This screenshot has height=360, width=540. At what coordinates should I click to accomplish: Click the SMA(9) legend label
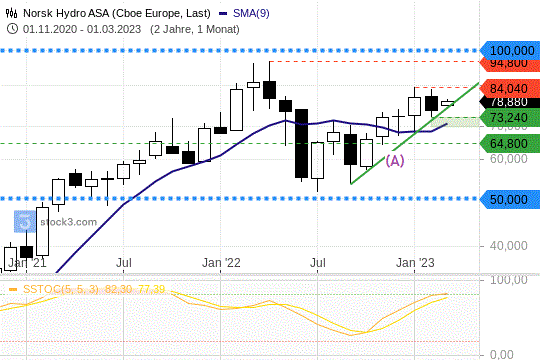[251, 13]
